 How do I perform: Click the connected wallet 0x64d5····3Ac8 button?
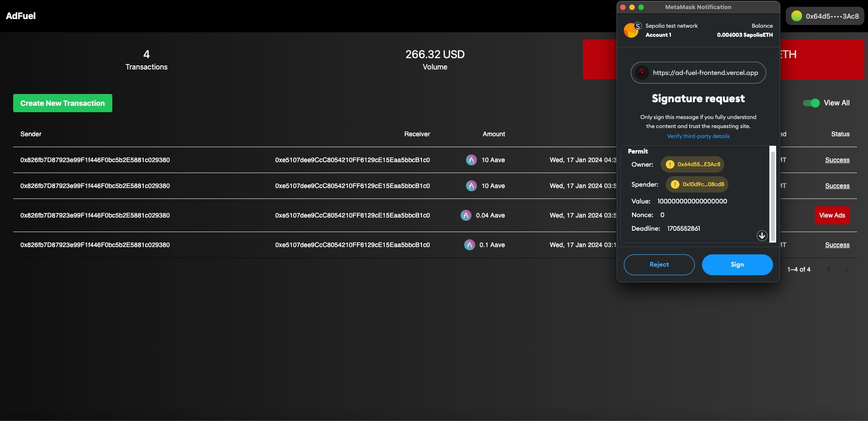[825, 16]
